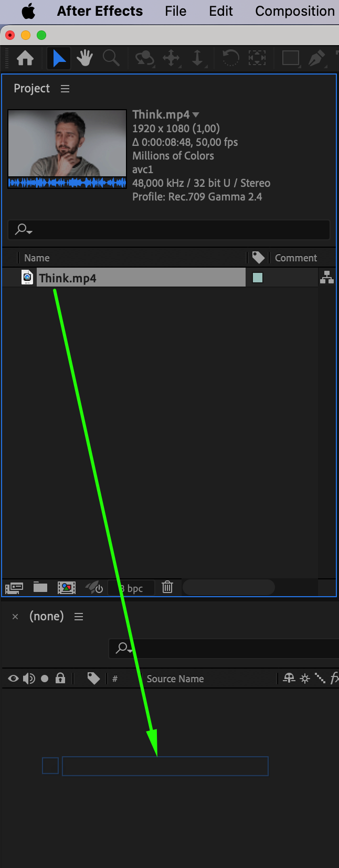339x868 pixels.
Task: Select the Pen tool
Action: (x=316, y=58)
